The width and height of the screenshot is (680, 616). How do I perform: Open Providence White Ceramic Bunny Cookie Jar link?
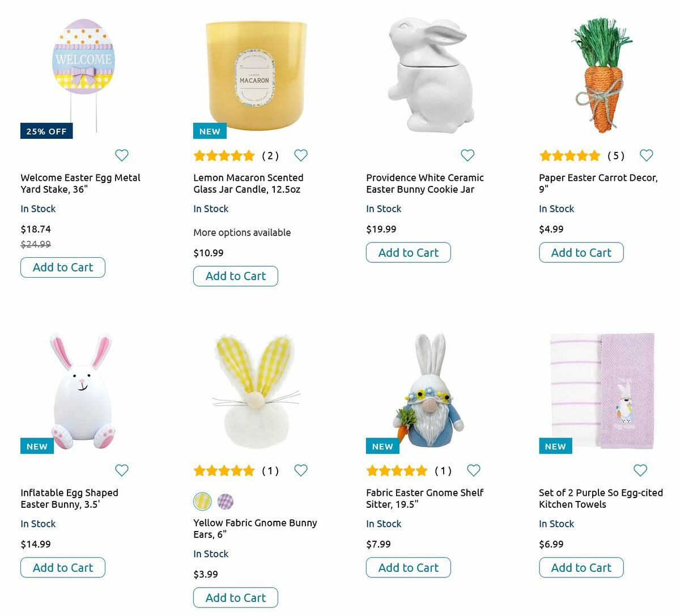click(424, 184)
